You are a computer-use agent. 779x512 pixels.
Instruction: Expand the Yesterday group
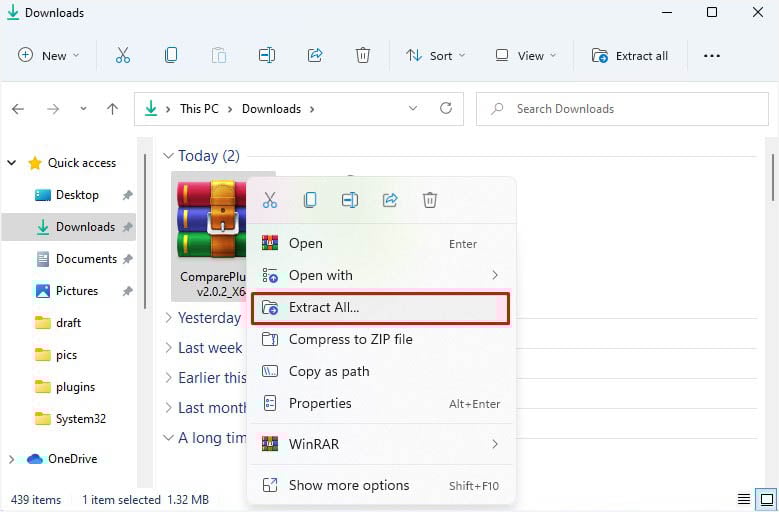pyautogui.click(x=168, y=317)
